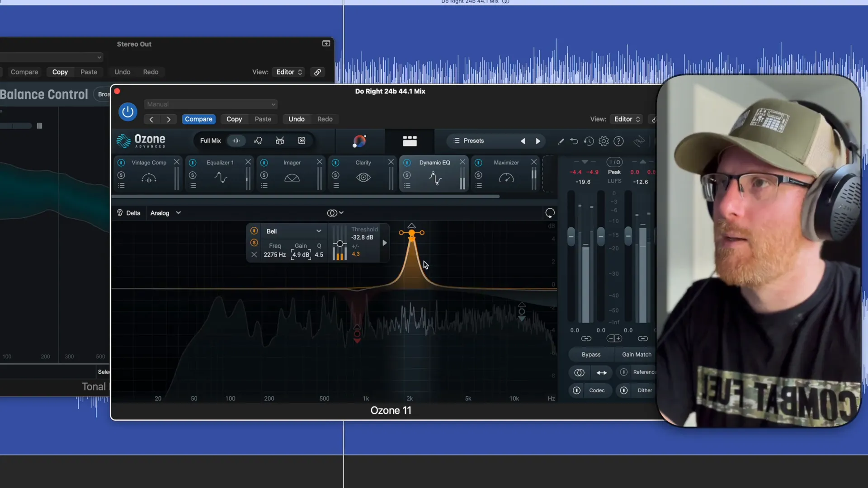Toggle the Bell band power button
The height and width of the screenshot is (488, 868).
click(x=254, y=231)
